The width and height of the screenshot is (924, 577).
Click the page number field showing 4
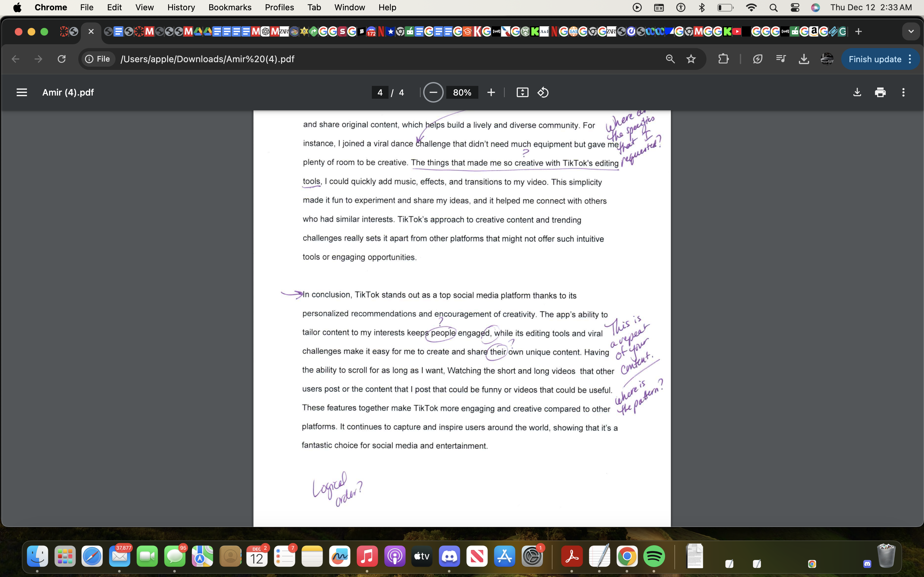(380, 92)
